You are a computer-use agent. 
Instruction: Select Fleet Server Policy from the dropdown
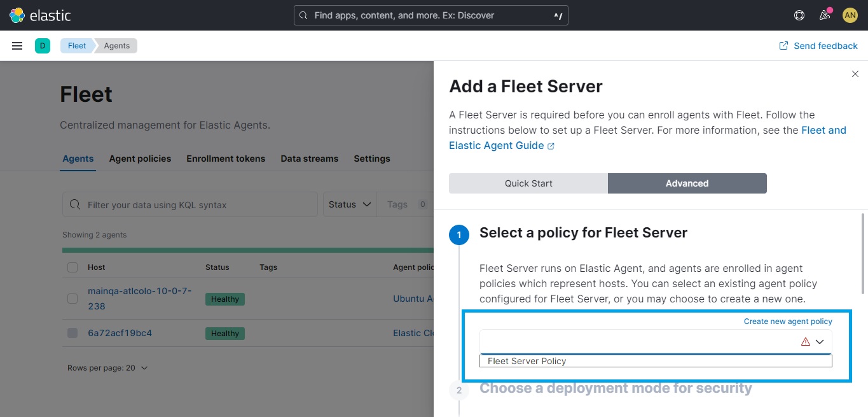[x=525, y=361]
